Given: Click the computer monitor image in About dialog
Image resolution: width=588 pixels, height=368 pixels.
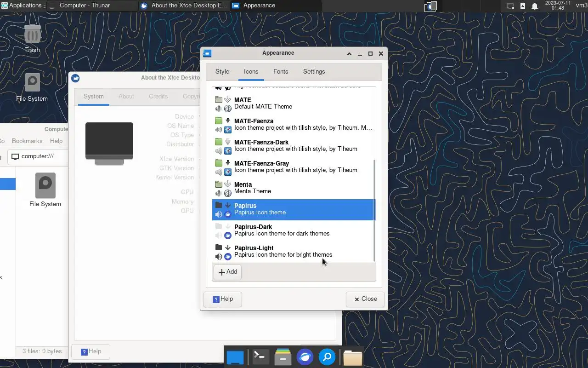Looking at the screenshot, I should click(x=109, y=144).
